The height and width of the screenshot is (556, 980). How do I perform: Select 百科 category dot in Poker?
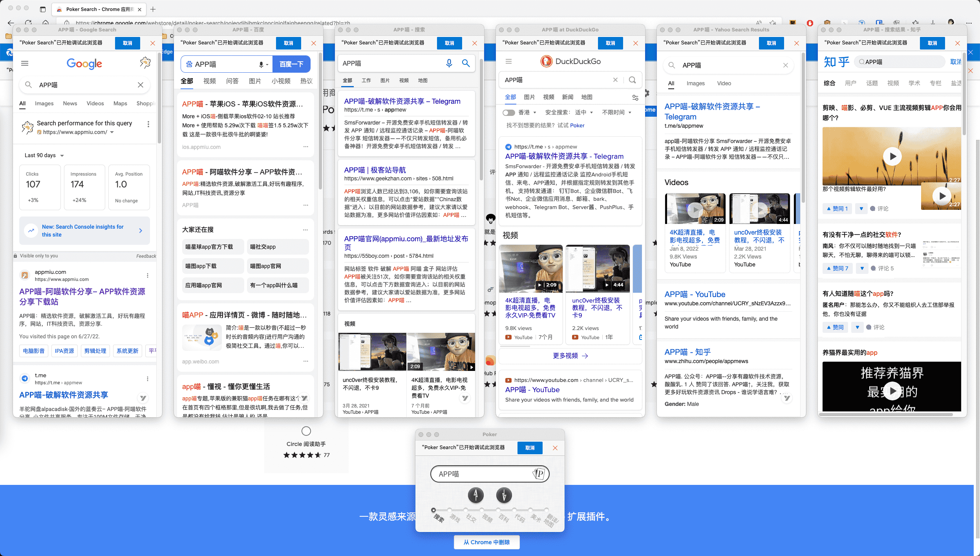(498, 510)
